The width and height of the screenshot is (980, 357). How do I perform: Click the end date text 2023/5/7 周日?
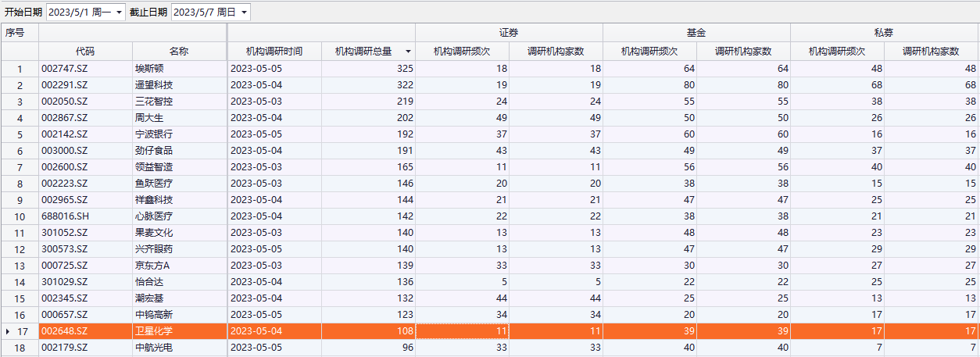point(205,12)
